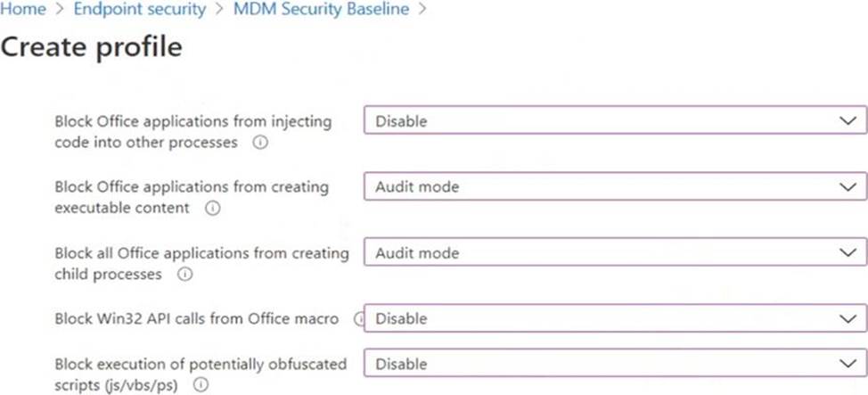The image size is (868, 395).
Task: Open injecting code into other processes dropdown
Action: pos(615,121)
